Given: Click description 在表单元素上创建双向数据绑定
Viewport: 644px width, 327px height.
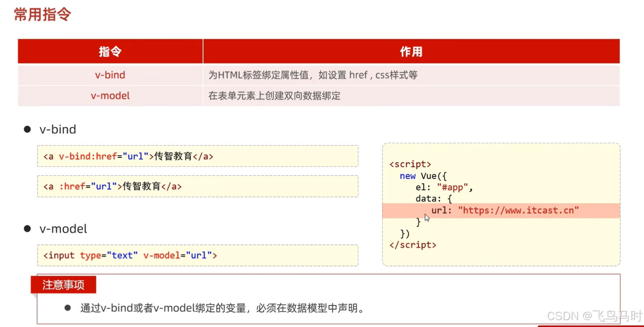Looking at the screenshot, I should point(274,96).
